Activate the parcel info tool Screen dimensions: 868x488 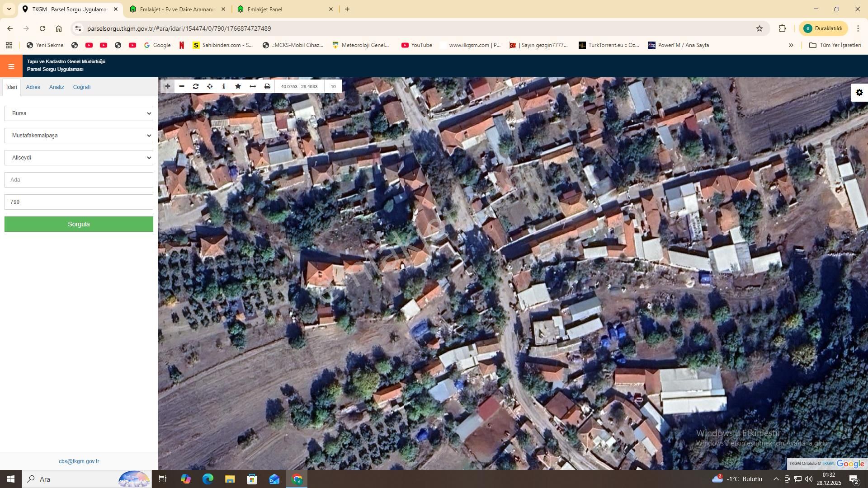[x=223, y=86]
